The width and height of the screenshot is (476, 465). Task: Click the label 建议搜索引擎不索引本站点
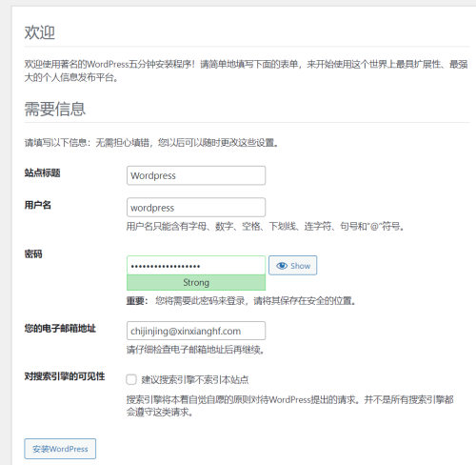point(195,379)
